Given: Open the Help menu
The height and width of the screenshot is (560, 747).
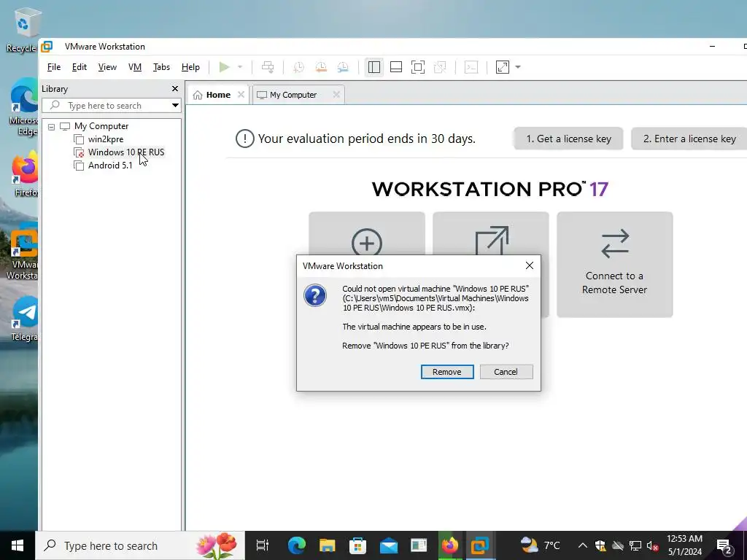Looking at the screenshot, I should 190,67.
